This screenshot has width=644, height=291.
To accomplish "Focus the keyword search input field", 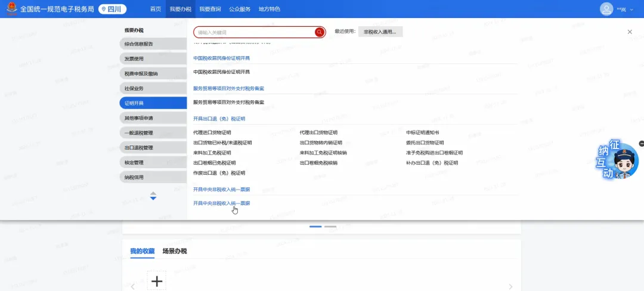I will click(x=253, y=32).
